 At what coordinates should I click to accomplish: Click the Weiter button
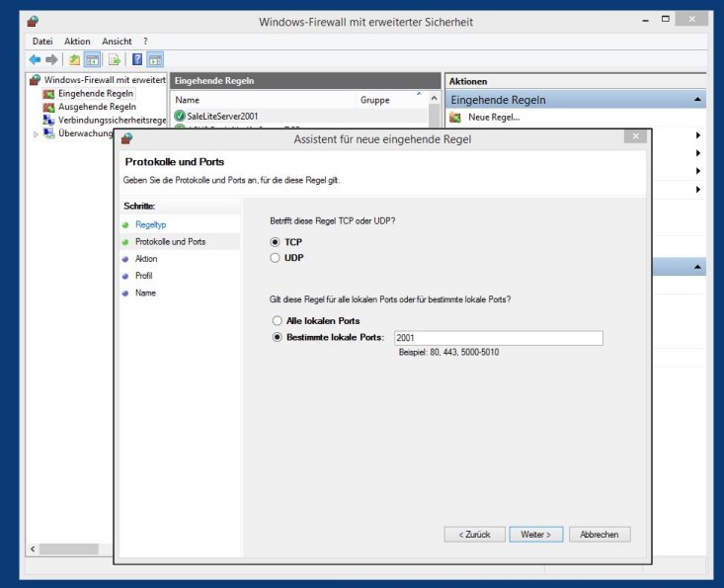(x=536, y=535)
